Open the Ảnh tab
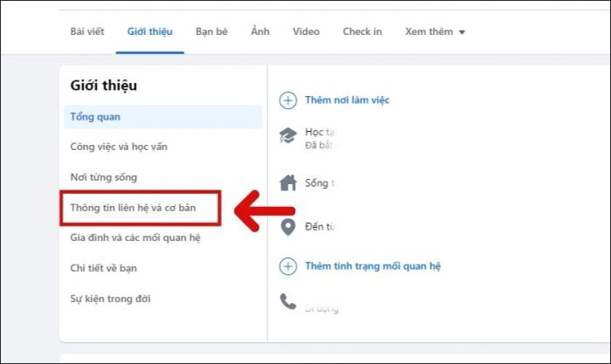The height and width of the screenshot is (364, 611). 260,31
